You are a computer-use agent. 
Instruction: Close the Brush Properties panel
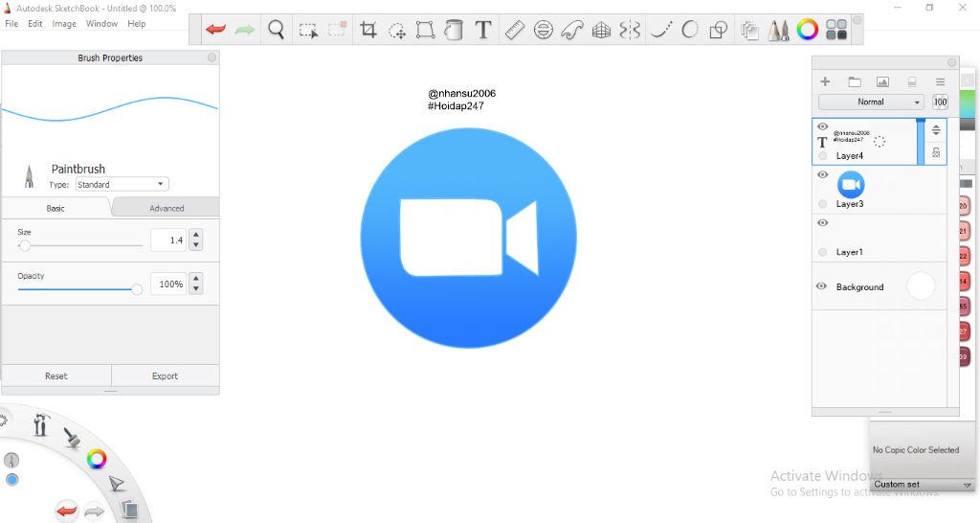212,57
